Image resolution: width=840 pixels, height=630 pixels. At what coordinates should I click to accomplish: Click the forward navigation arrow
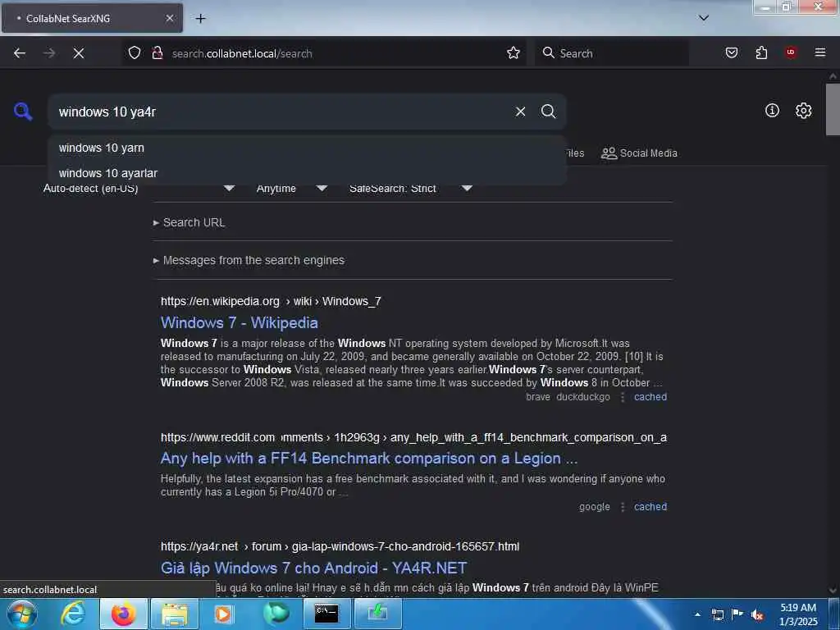[x=49, y=53]
